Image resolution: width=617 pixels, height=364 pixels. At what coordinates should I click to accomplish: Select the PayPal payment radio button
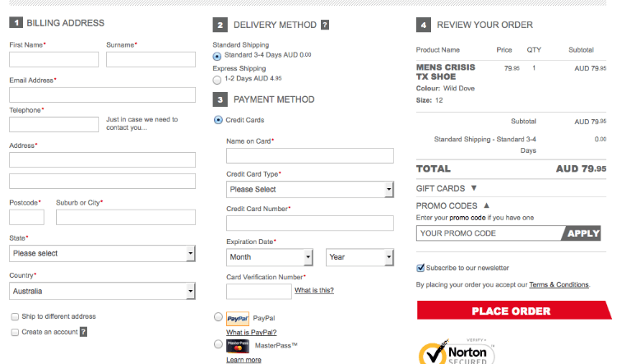click(x=217, y=317)
